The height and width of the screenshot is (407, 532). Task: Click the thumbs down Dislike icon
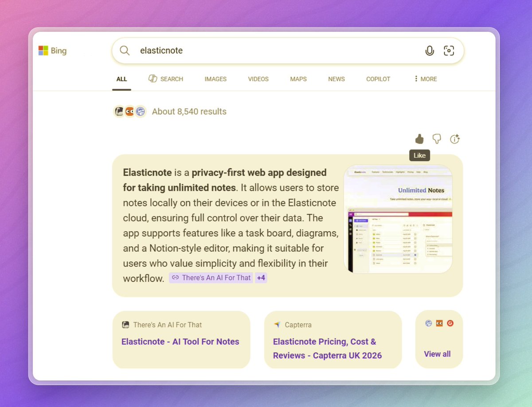point(437,139)
